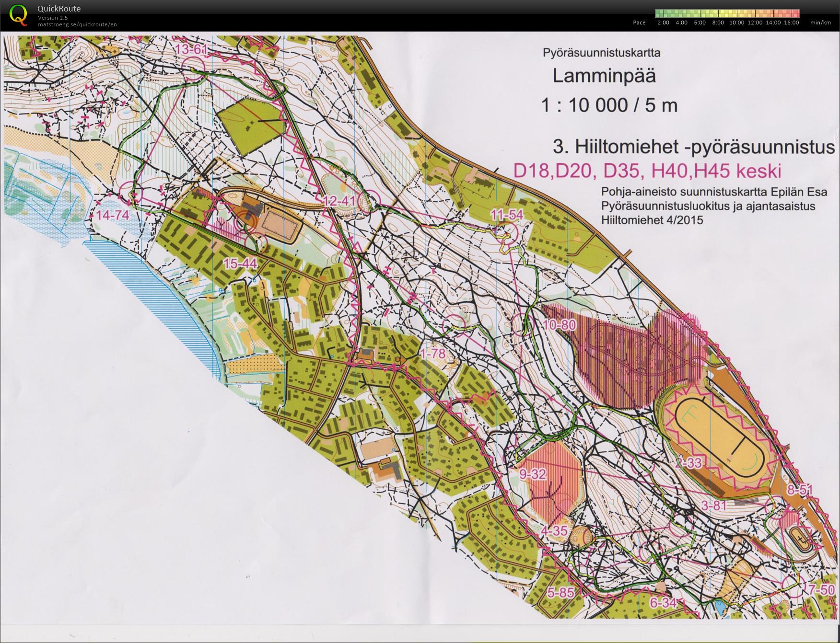Click the 10:00 pace value
Image resolution: width=840 pixels, height=643 pixels.
736,23
